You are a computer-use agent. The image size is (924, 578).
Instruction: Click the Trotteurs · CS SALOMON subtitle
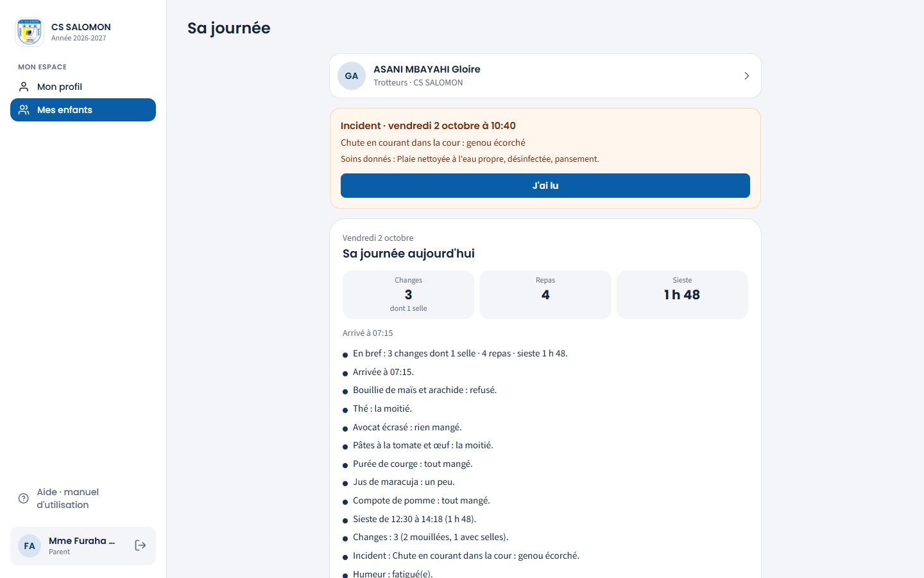[x=418, y=82]
